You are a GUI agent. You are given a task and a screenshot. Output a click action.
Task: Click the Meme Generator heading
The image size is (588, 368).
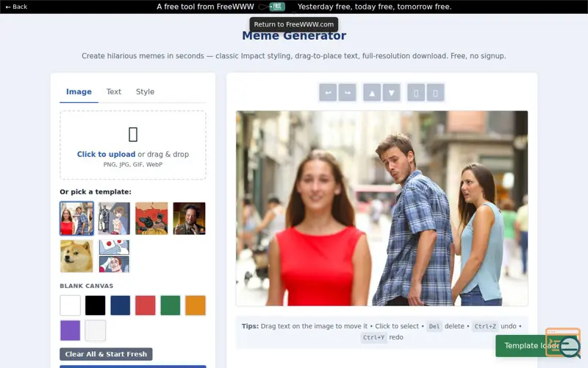[x=294, y=35]
